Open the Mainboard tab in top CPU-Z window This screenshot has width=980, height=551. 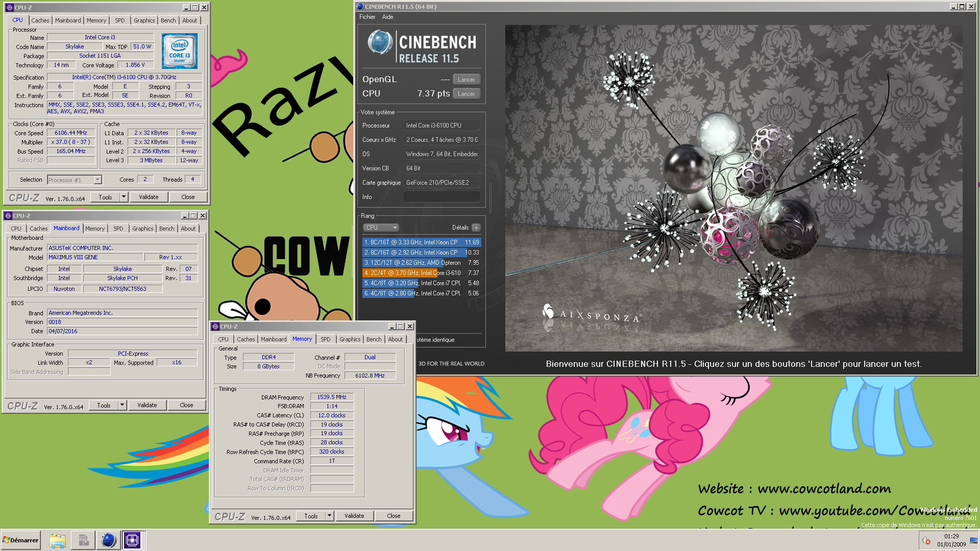pyautogui.click(x=68, y=20)
